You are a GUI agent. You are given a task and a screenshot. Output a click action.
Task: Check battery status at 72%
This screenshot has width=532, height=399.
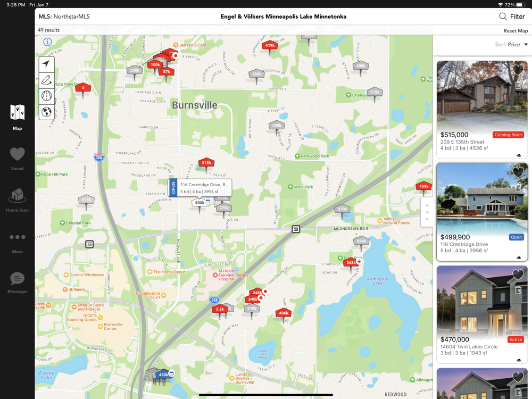[x=516, y=5]
